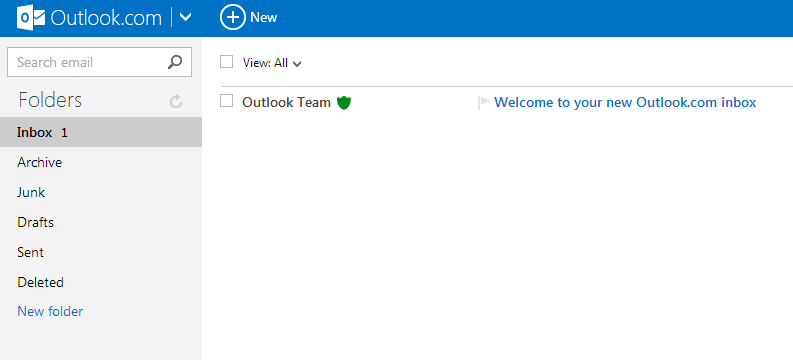This screenshot has height=360, width=793.
Task: Check the Outlook Team email checkbox
Action: coord(227,101)
